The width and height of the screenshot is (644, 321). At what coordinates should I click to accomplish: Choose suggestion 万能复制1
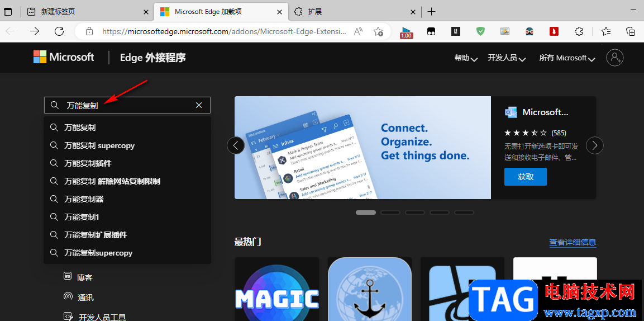point(127,217)
